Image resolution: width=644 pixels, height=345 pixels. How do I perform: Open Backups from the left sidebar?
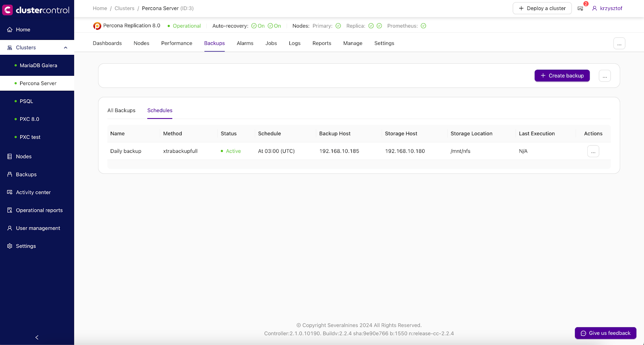pos(26,175)
